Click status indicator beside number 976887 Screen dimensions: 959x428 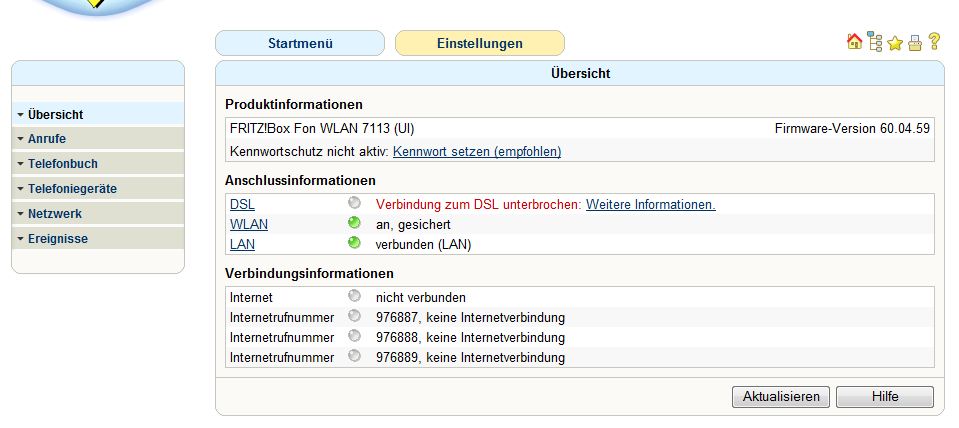(x=354, y=316)
